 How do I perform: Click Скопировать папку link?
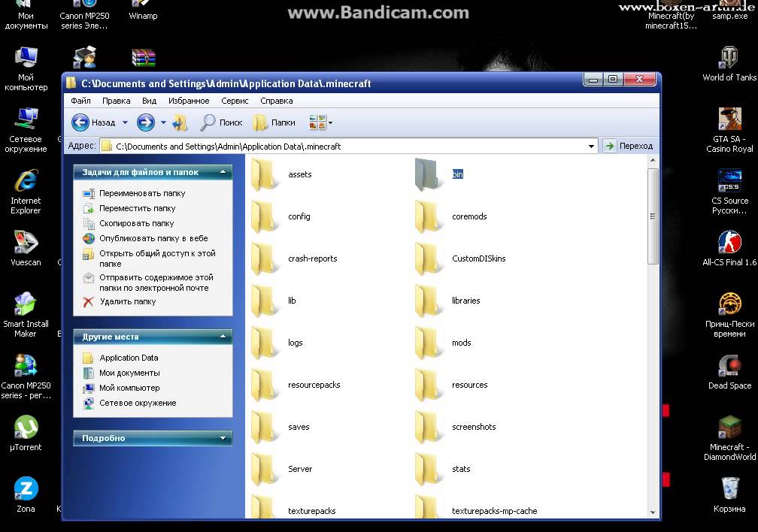[x=136, y=223]
